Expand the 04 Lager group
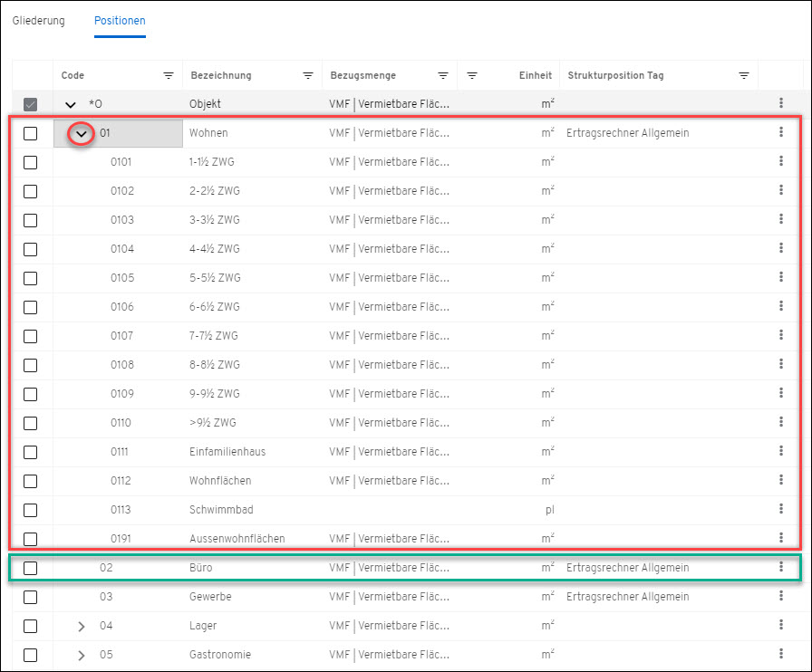The height and width of the screenshot is (672, 812). pyautogui.click(x=82, y=626)
